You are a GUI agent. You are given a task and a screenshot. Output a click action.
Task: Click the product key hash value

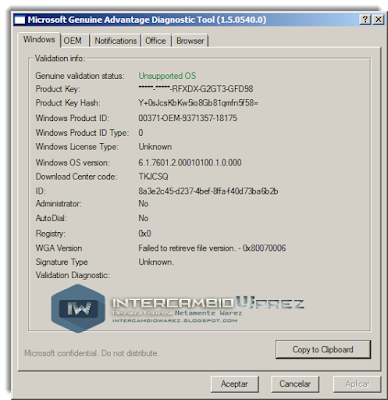198,103
